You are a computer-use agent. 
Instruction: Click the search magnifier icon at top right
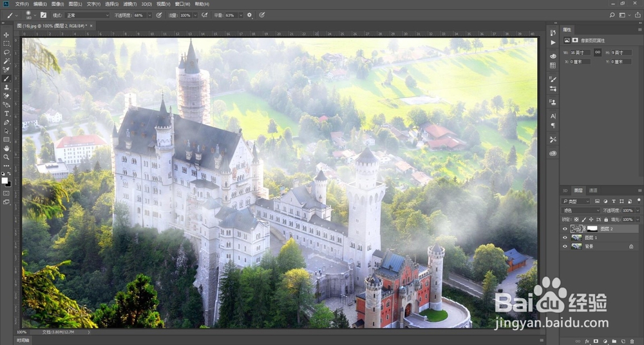pyautogui.click(x=612, y=15)
